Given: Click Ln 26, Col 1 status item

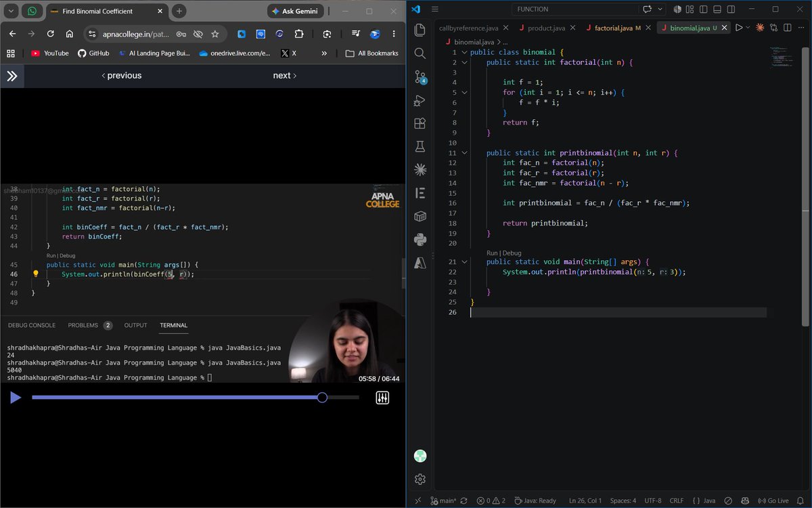Looking at the screenshot, I should pos(585,501).
